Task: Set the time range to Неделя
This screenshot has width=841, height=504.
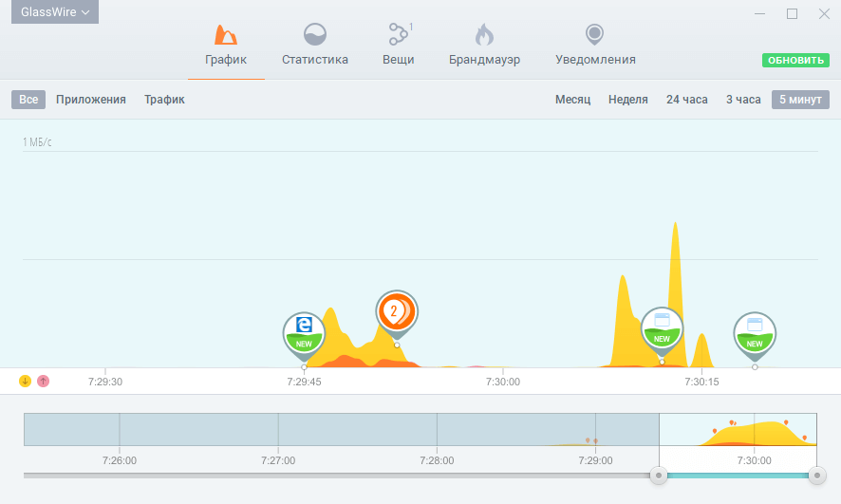Action: click(628, 100)
